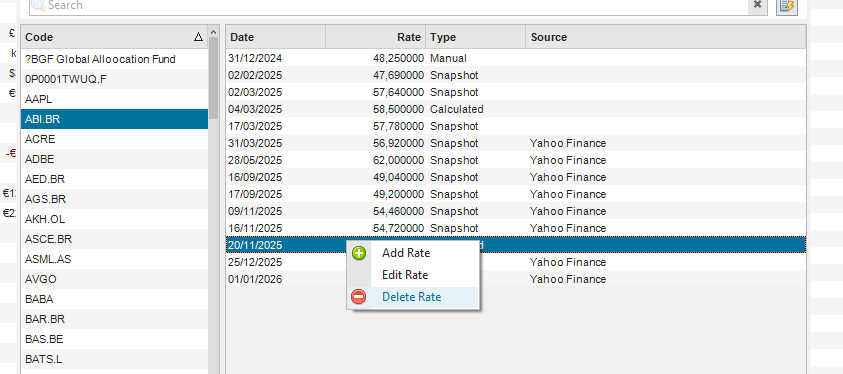
Task: Choose Add Rate from context menu
Action: click(x=412, y=253)
